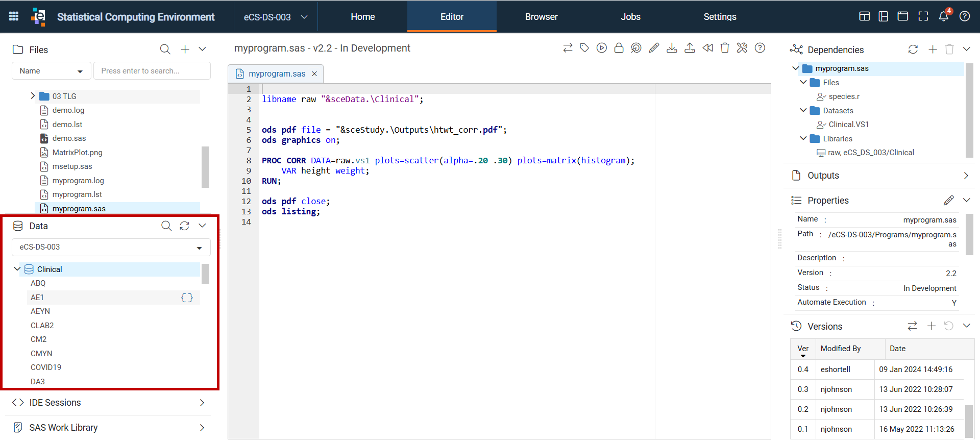This screenshot has width=980, height=444.
Task: Click the files list scrollbar
Action: [205, 167]
